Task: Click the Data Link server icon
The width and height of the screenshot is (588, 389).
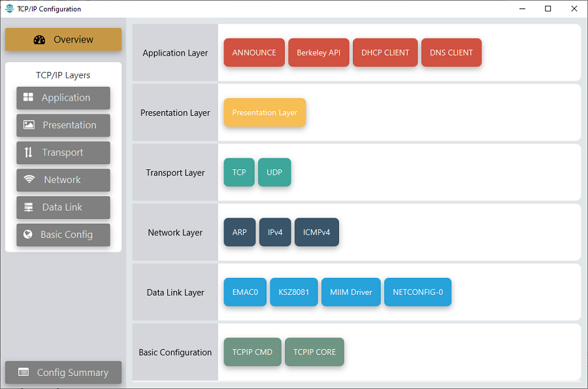Action: (x=29, y=207)
